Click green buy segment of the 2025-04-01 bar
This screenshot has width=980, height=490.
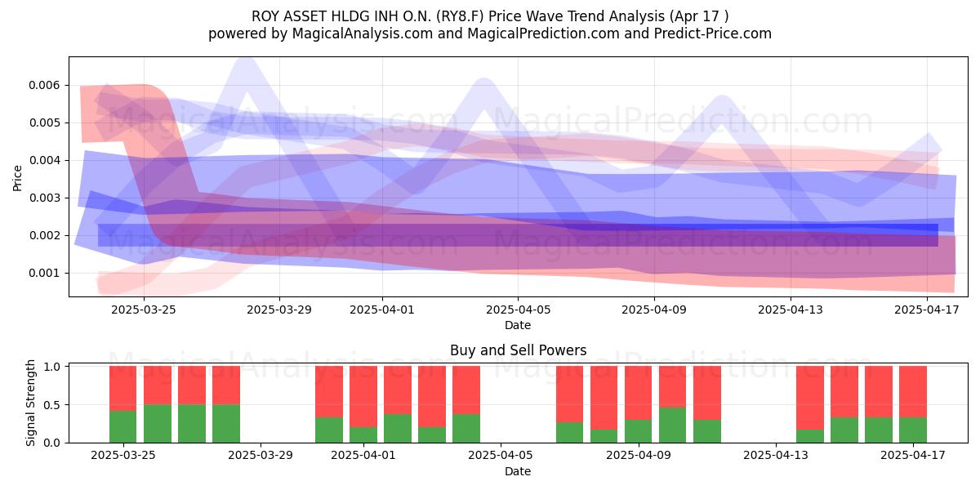pyautogui.click(x=363, y=435)
